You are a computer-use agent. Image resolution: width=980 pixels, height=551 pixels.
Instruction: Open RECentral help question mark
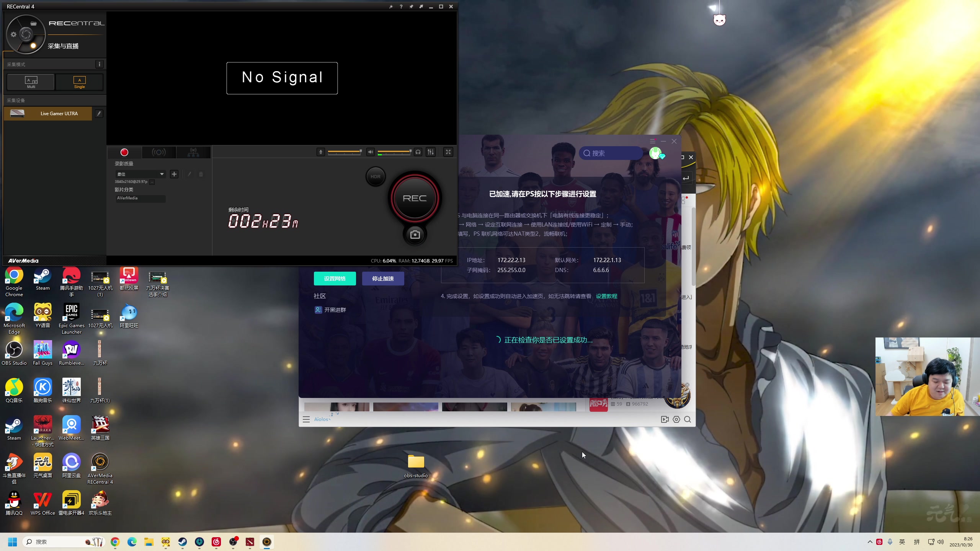coord(401,7)
